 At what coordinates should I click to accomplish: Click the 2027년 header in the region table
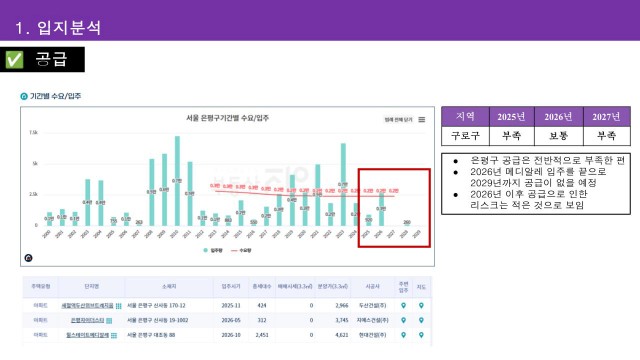(607, 117)
